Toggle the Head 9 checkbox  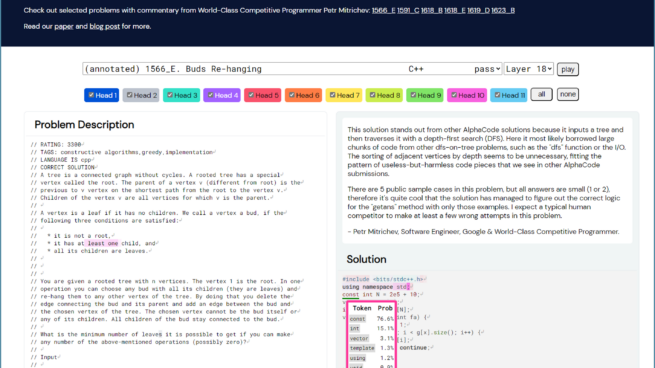[413, 95]
